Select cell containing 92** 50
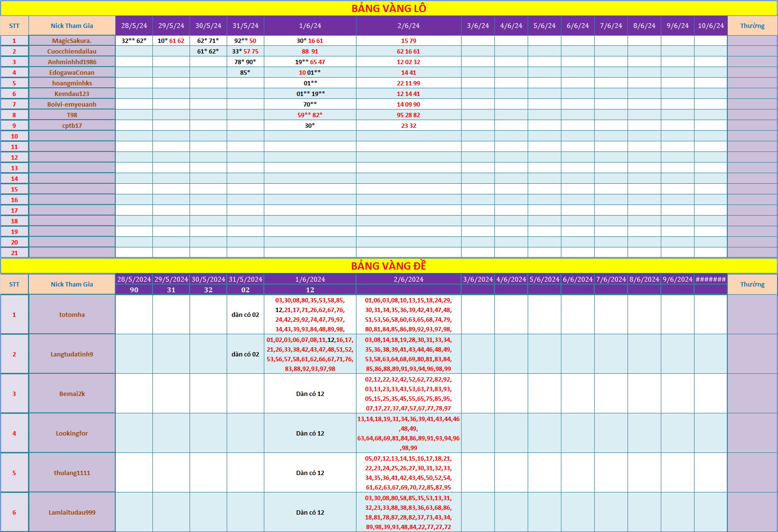This screenshot has width=778, height=532. point(246,41)
